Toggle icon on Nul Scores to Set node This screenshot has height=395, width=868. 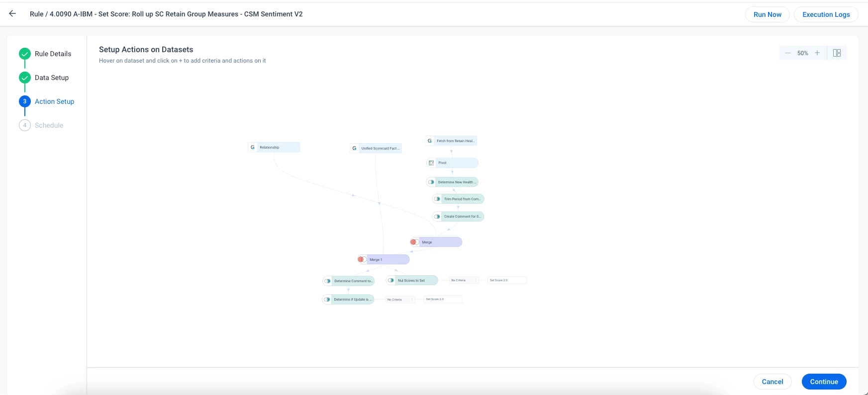[x=391, y=280]
